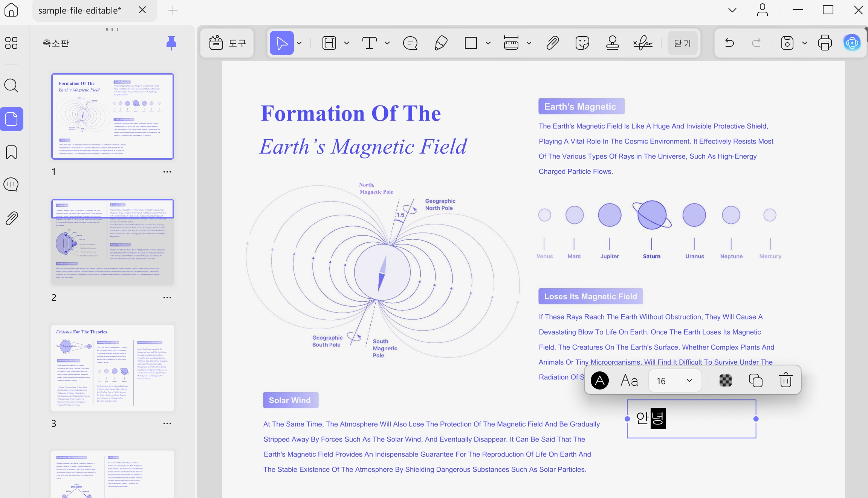This screenshot has height=498, width=868.
Task: Pin the thumbnail panel
Action: pyautogui.click(x=171, y=43)
